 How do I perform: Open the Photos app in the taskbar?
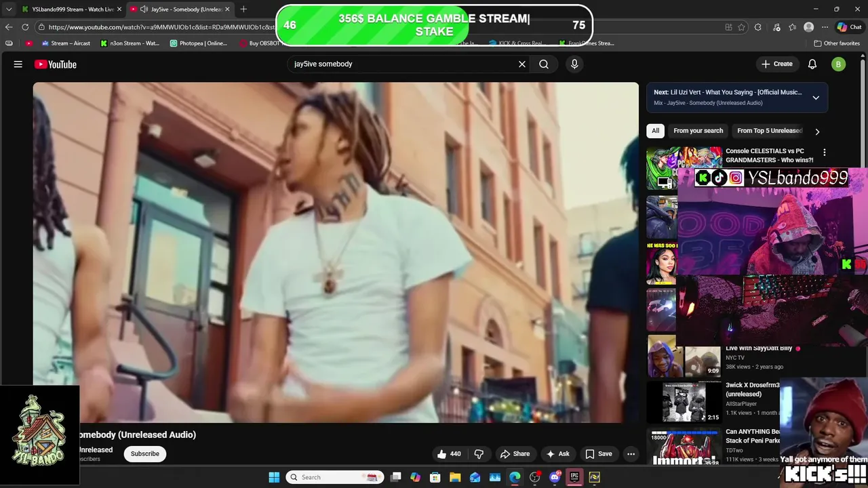point(495,477)
